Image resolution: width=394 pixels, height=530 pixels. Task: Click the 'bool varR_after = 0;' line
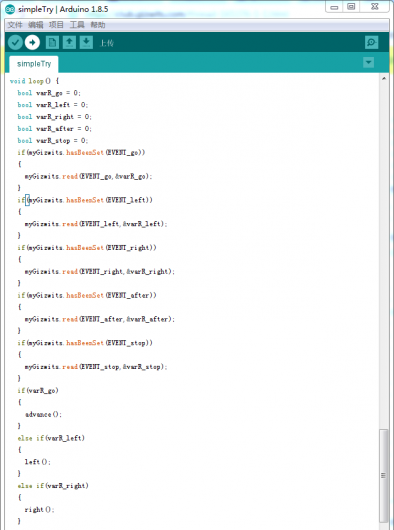[x=54, y=128]
